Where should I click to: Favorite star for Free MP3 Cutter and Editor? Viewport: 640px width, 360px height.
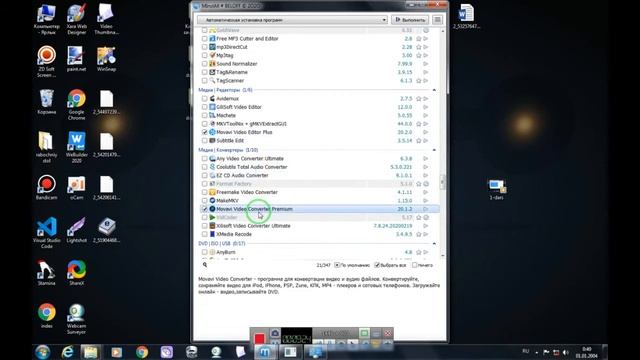(x=418, y=39)
